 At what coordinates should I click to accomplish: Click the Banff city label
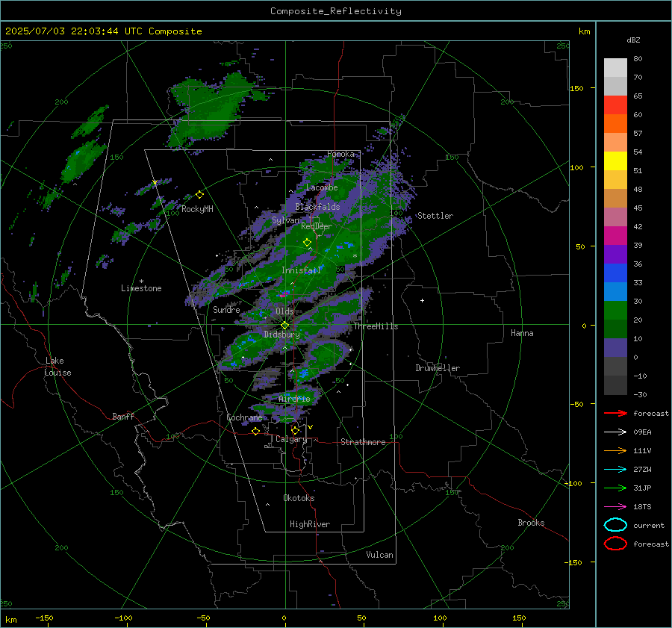(x=123, y=417)
